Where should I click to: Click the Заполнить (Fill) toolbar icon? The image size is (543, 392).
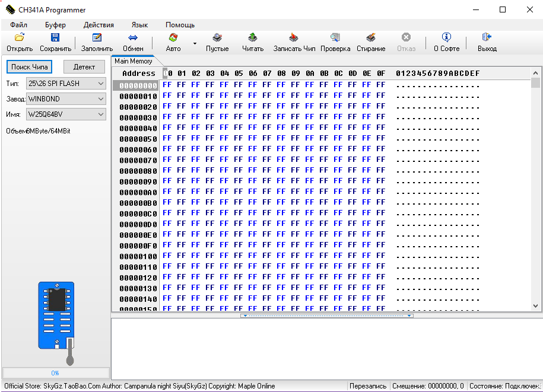pos(97,38)
